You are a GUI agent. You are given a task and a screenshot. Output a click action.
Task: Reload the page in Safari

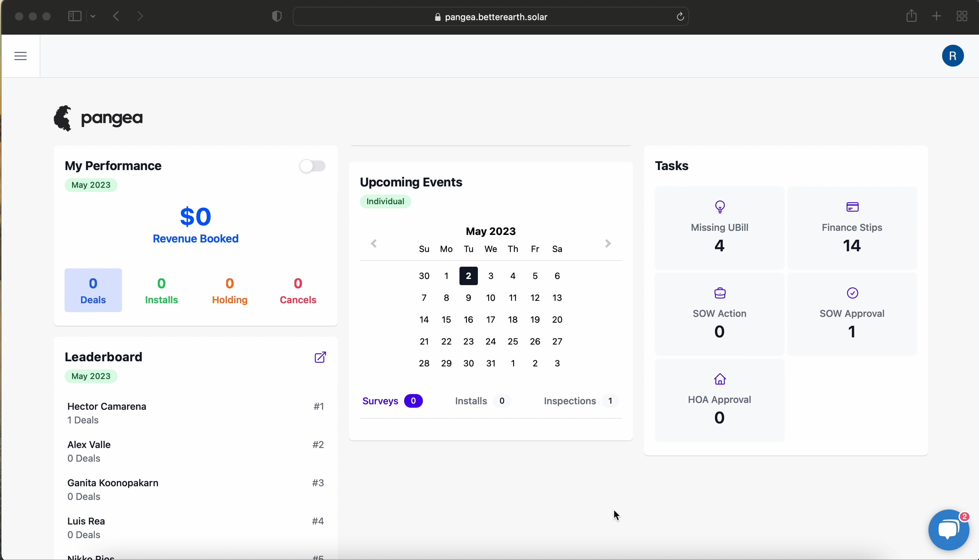[680, 16]
